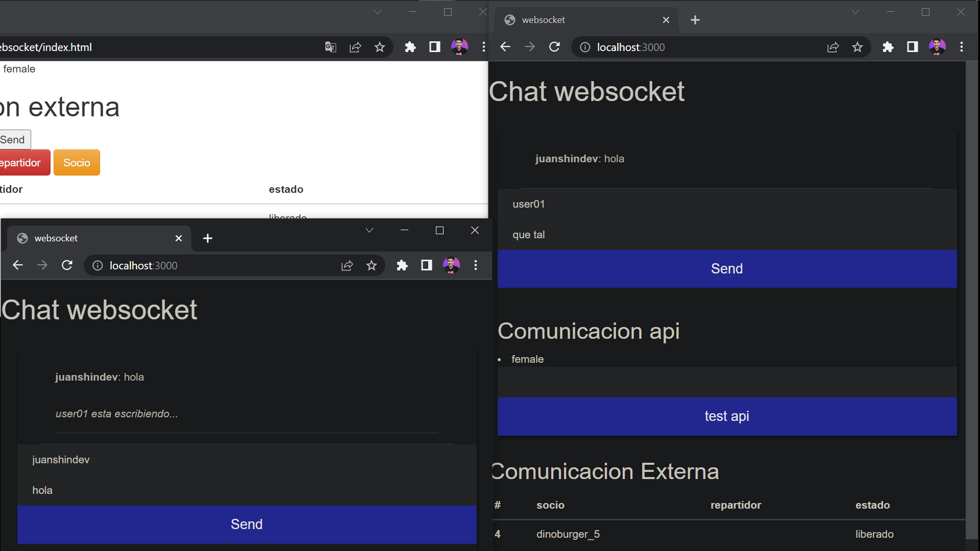
Task: Click the message field containing que tal
Action: (x=727, y=235)
